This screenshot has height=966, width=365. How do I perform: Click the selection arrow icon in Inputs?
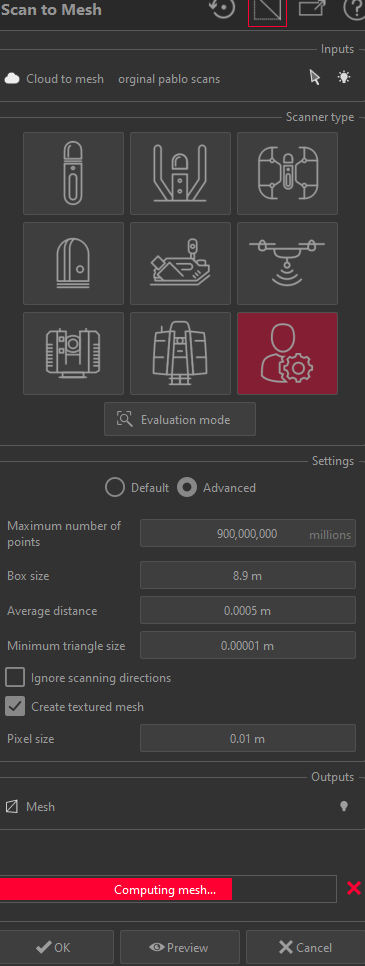pos(315,78)
